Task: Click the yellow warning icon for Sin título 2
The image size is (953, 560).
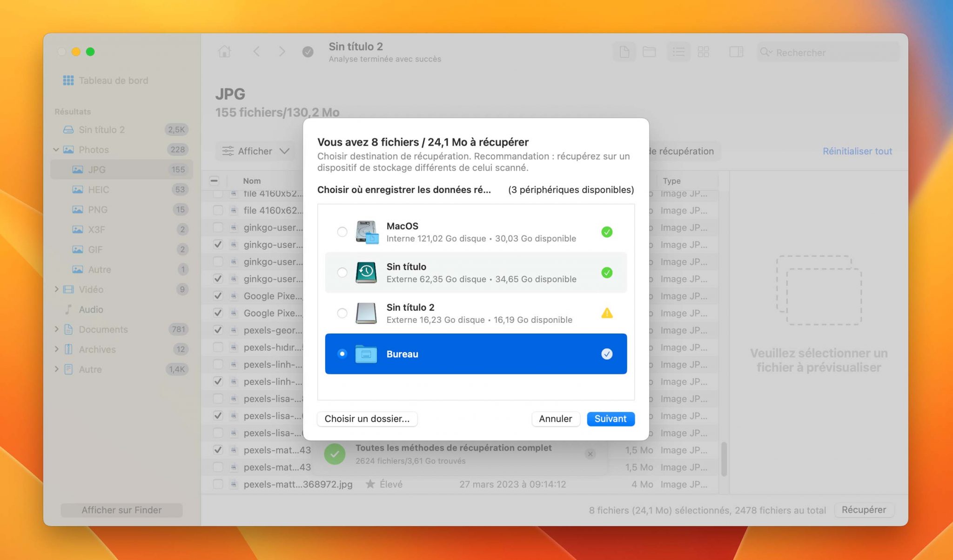Action: (x=607, y=313)
